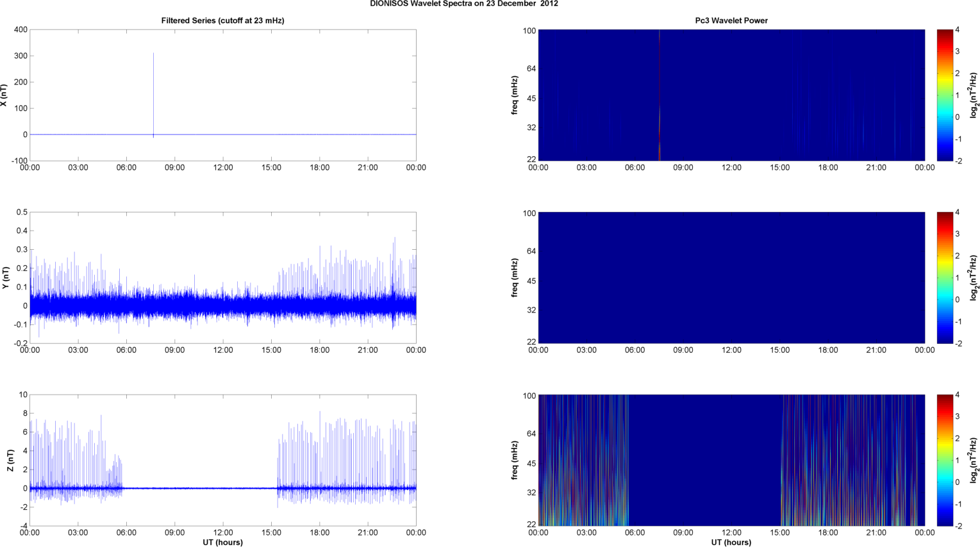
Task: Click "freq (mHz)" label of top spectrogram
Action: coord(515,95)
